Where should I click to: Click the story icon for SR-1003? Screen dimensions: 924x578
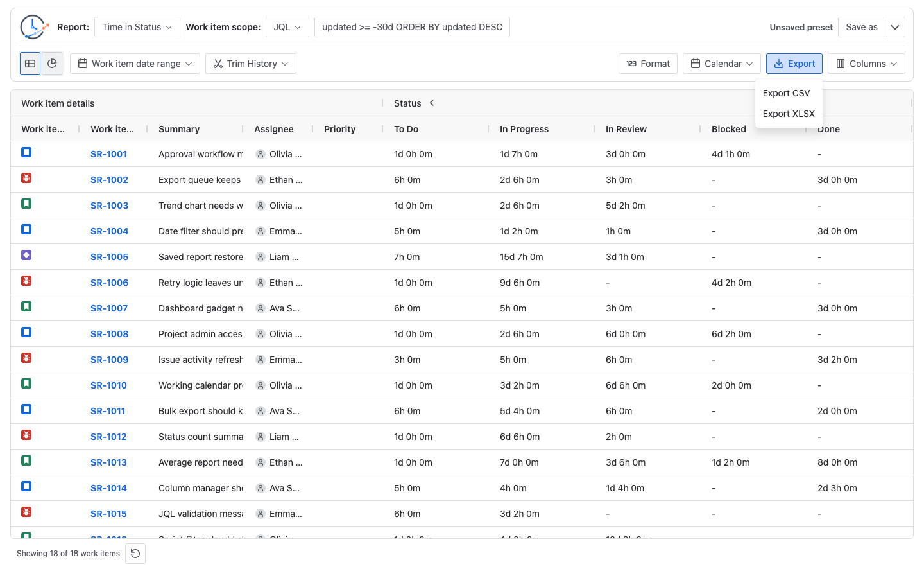[26, 204]
